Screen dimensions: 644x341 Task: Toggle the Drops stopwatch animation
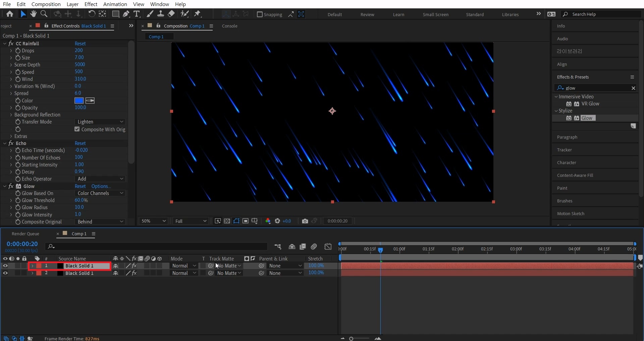[x=18, y=51]
